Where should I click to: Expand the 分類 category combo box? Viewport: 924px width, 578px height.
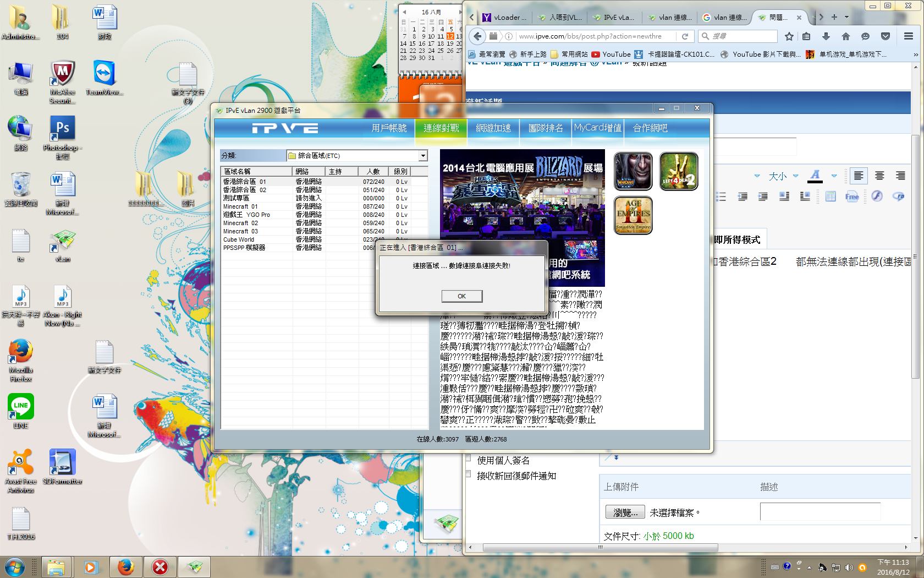pos(423,156)
